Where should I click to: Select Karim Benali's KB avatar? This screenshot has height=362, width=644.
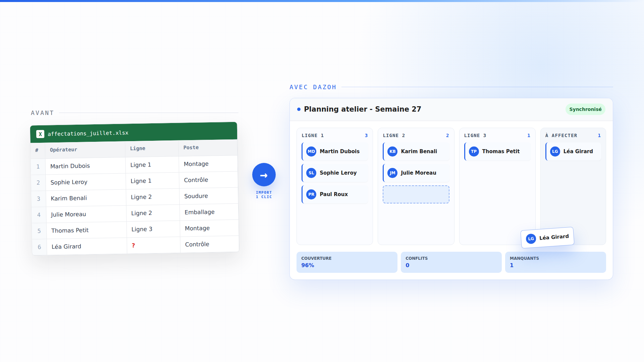tap(392, 152)
